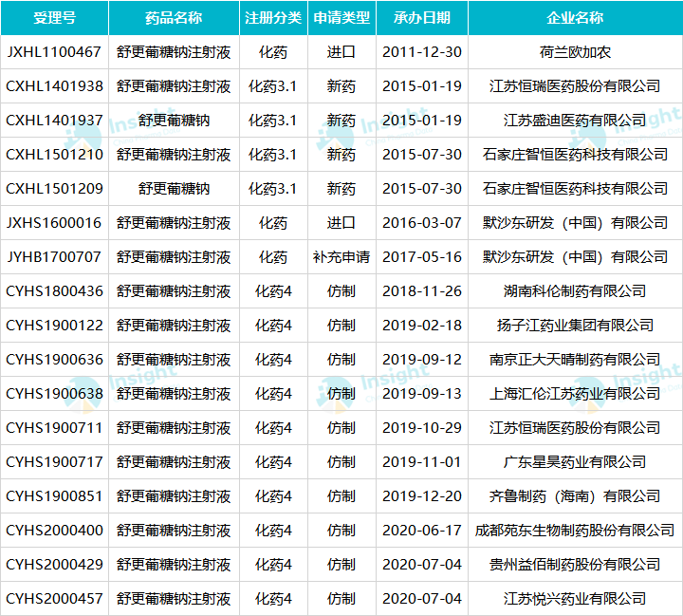Image resolution: width=683 pixels, height=616 pixels.
Task: Click date 2019-09-12
Action: 421,360
